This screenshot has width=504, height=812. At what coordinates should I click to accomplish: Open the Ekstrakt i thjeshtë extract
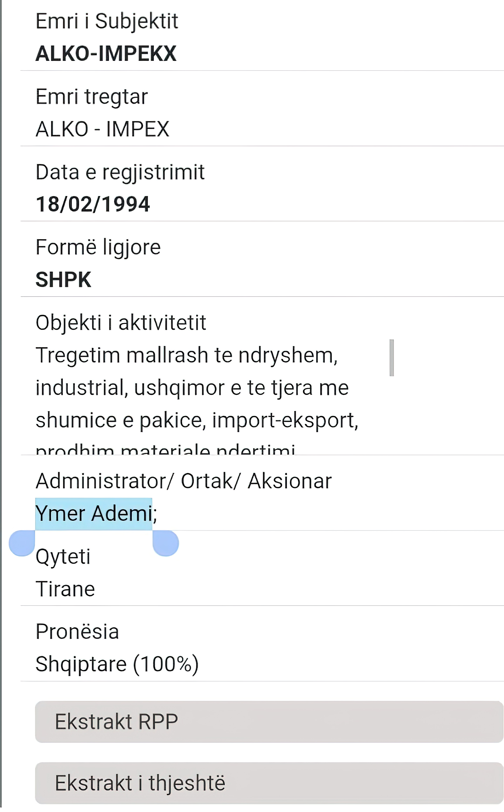point(268,783)
